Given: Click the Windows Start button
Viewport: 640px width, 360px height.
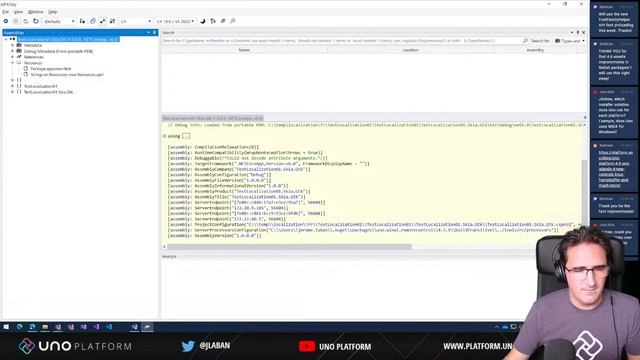Looking at the screenshot, I should click(6, 327).
